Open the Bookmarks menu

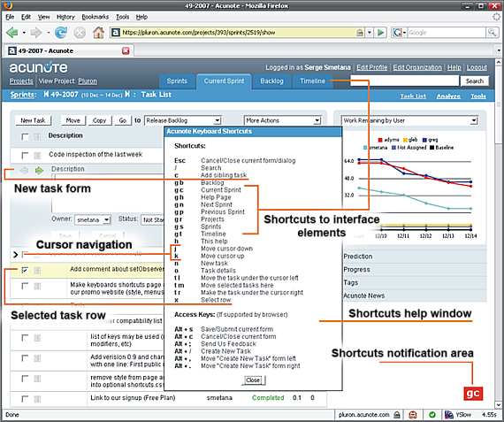[x=95, y=17]
